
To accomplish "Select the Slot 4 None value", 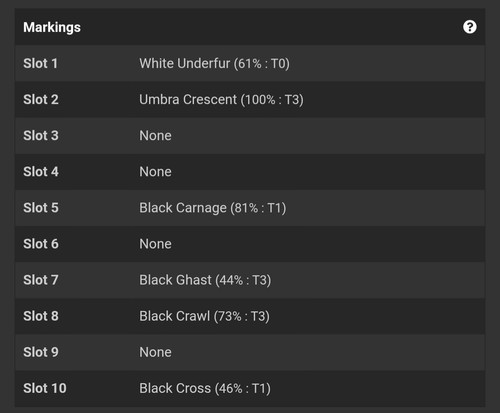I will (155, 172).
